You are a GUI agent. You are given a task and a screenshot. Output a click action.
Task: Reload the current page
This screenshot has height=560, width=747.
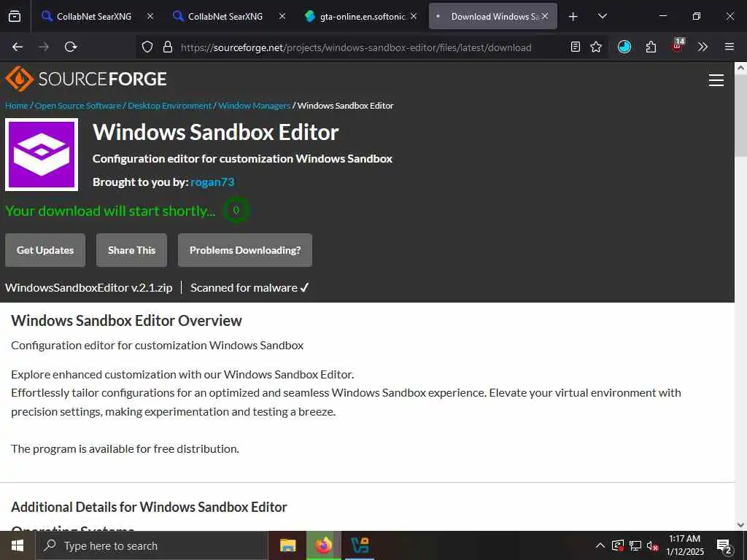[x=71, y=47]
